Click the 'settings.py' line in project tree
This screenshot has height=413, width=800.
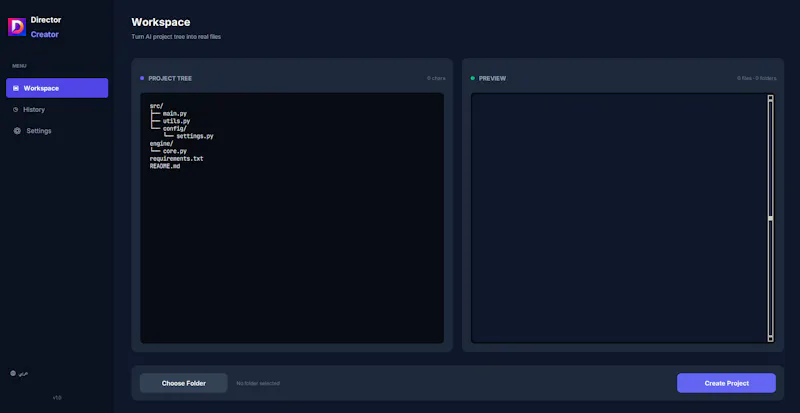point(195,136)
